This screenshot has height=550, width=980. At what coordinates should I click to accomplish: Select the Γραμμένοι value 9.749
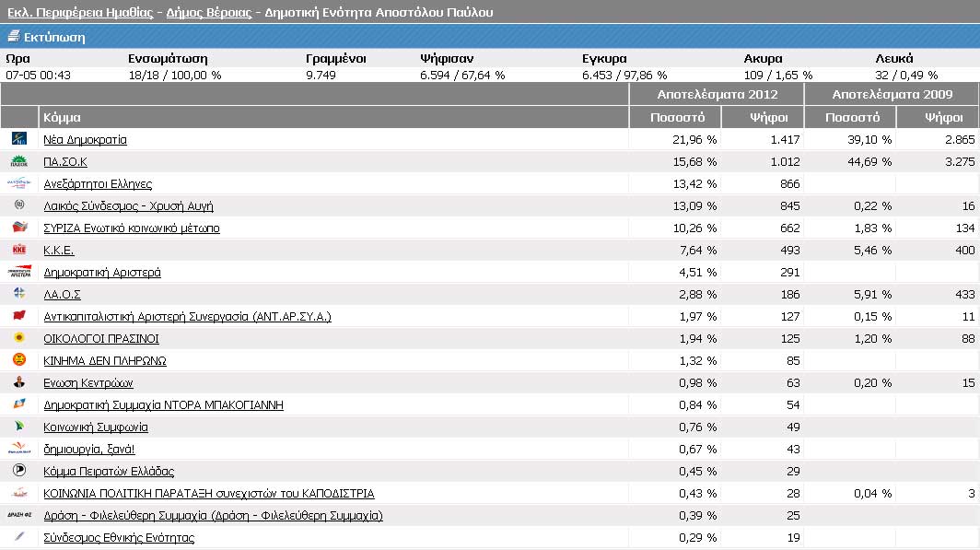[x=321, y=75]
